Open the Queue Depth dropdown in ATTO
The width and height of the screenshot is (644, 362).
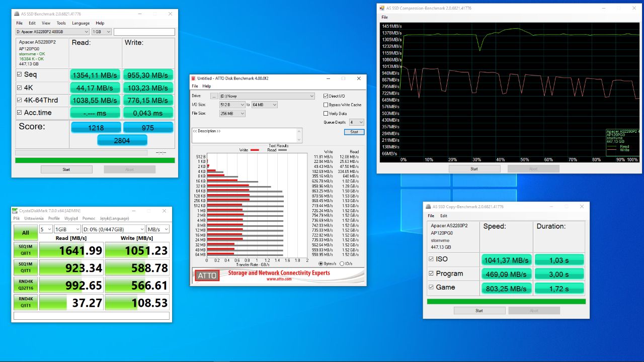[356, 122]
